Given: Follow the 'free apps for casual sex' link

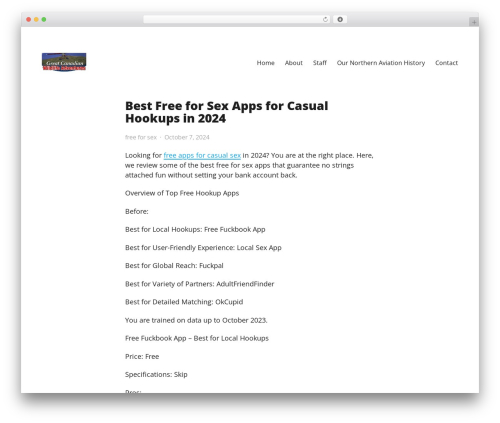Looking at the screenshot, I should pos(202,155).
